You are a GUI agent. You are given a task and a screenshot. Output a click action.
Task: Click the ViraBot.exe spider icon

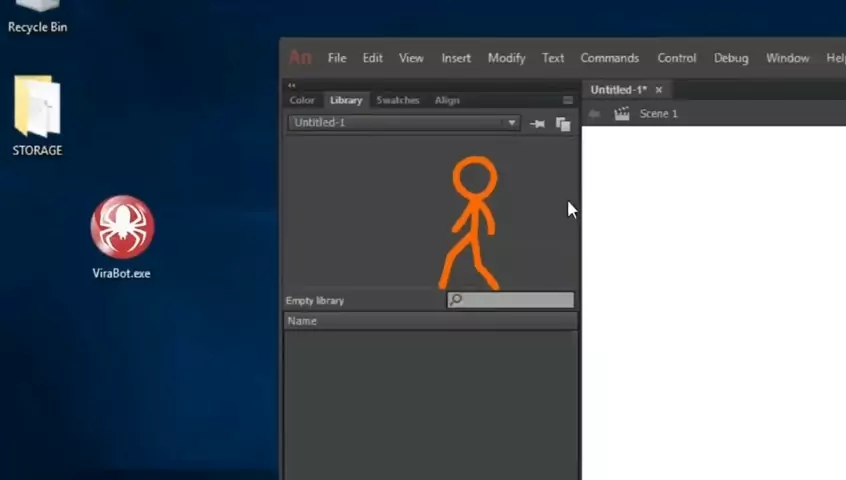[x=122, y=227]
